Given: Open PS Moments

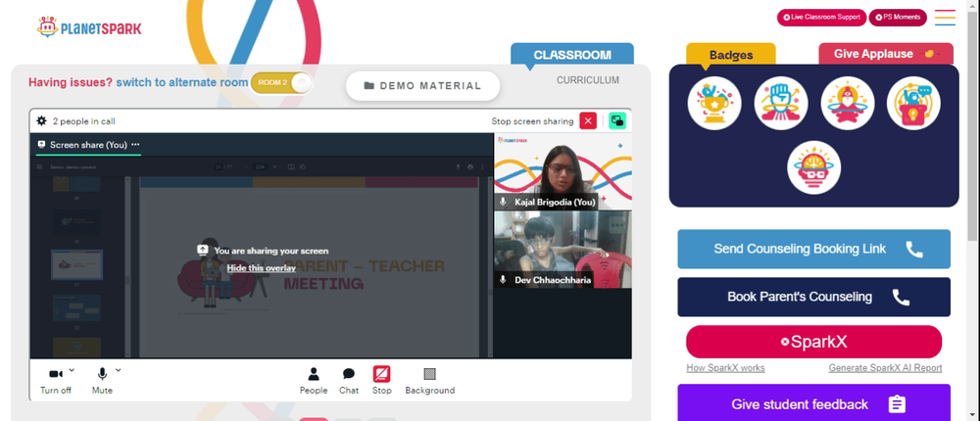Looking at the screenshot, I should (898, 18).
